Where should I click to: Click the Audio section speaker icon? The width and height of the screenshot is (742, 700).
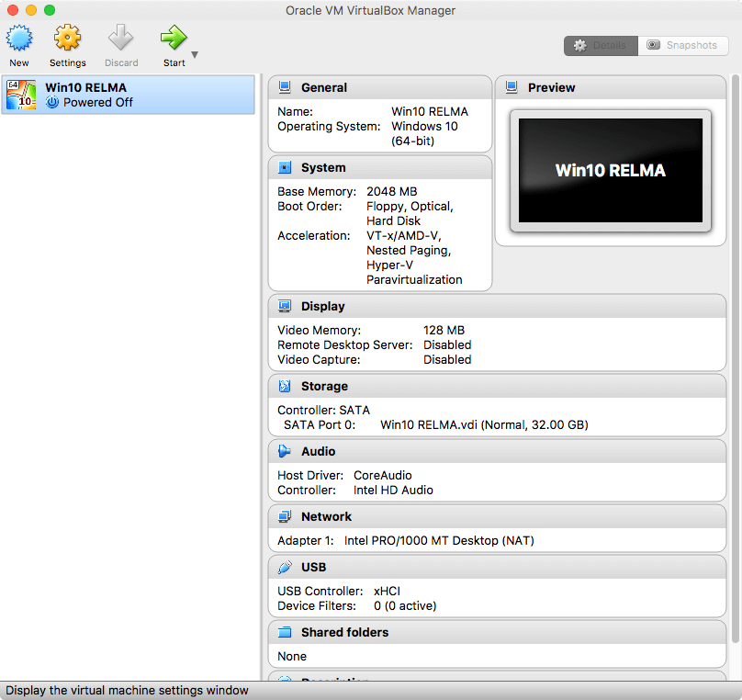coord(285,451)
